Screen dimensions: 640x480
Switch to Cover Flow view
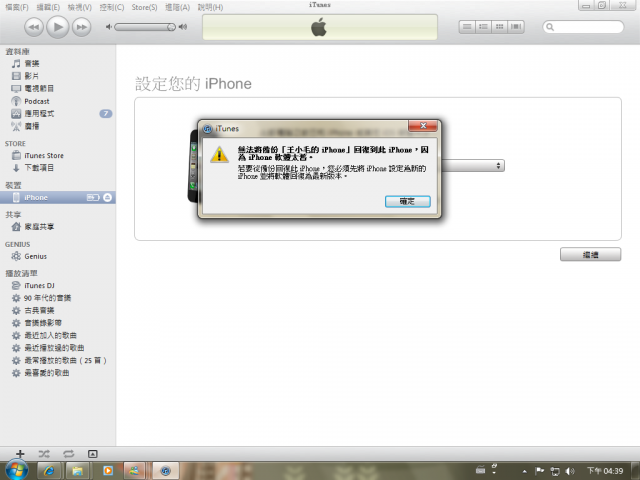click(516, 27)
